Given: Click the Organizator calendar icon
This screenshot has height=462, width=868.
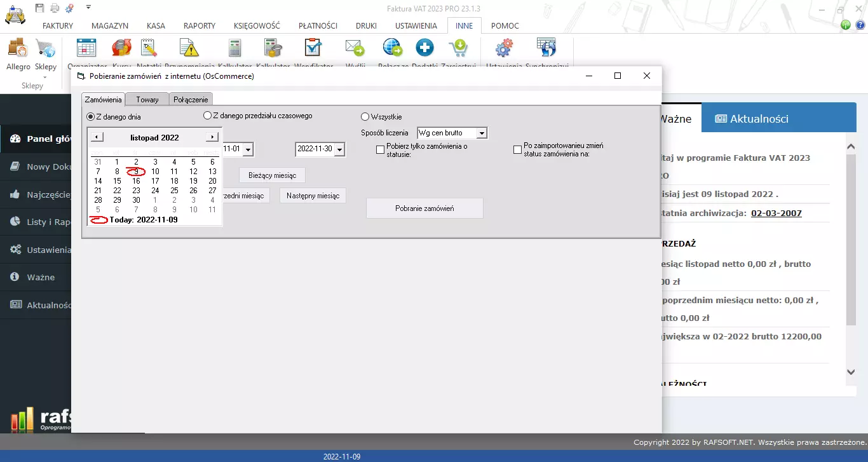Looking at the screenshot, I should tap(86, 48).
